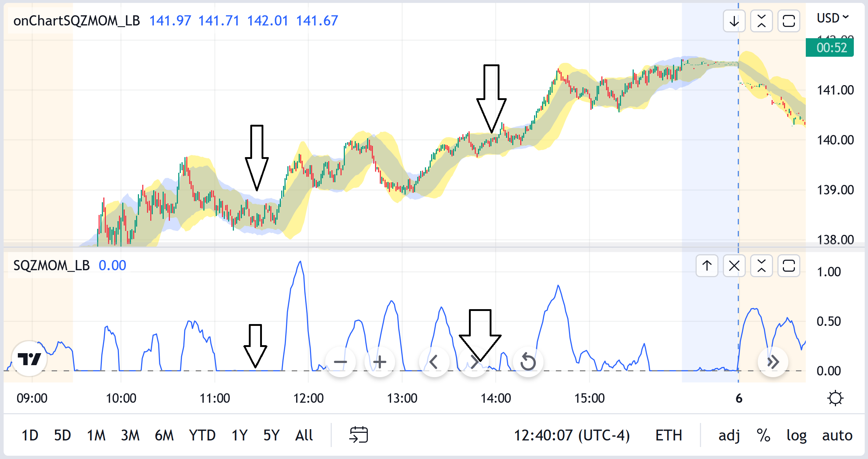The width and height of the screenshot is (868, 459).
Task: Open timezone menu showing 12:40:07 (UTC-4)
Action: (x=572, y=435)
